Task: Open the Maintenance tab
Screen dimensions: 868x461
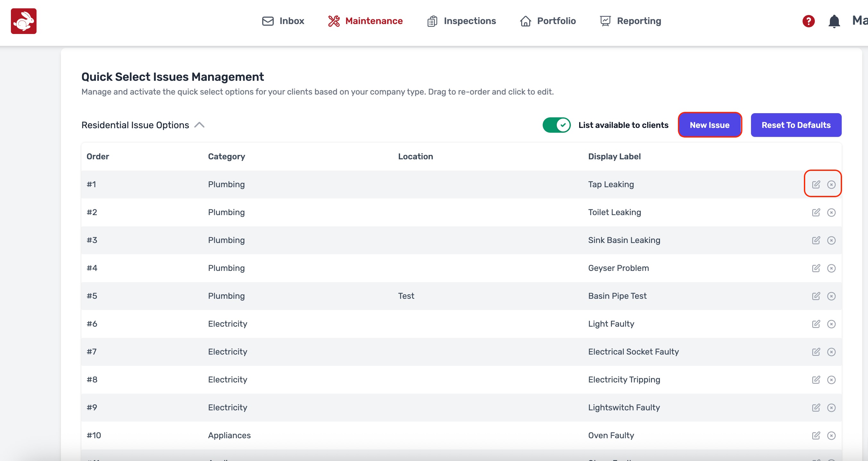Action: [365, 21]
